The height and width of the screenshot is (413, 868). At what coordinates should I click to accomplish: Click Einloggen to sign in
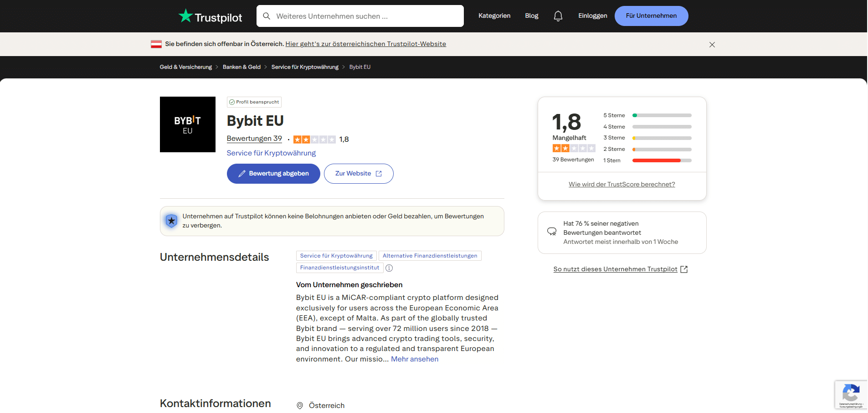click(x=593, y=16)
